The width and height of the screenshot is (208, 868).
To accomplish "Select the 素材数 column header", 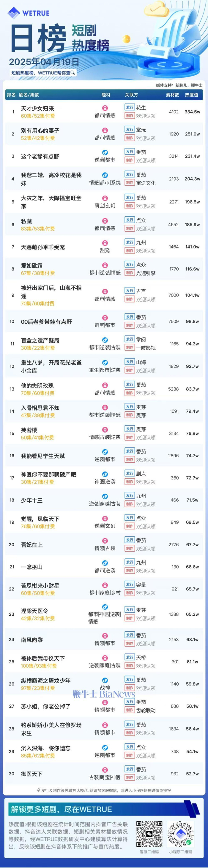I will tap(172, 95).
